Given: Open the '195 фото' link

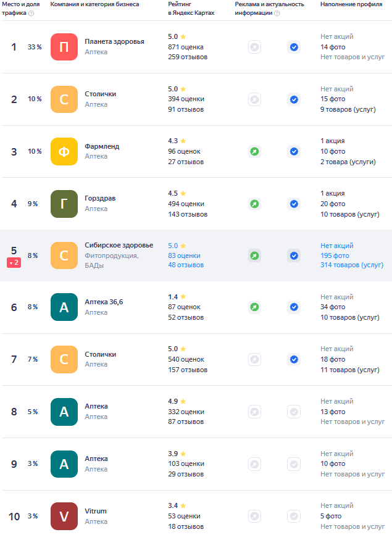Looking at the screenshot, I should 335,255.
